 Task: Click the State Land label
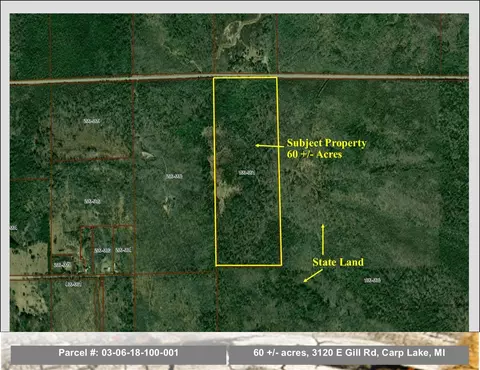pyautogui.click(x=338, y=262)
